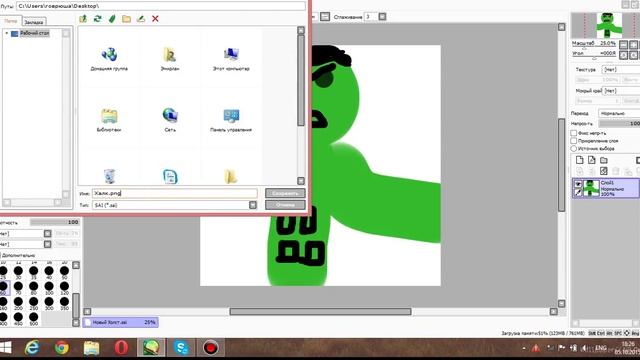Click the new layer folder icon
The height and width of the screenshot is (360, 640).
point(604,160)
